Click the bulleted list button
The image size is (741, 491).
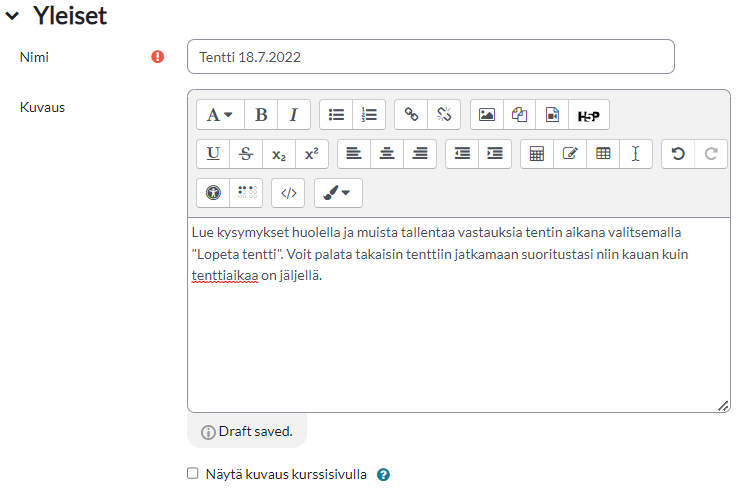(337, 115)
